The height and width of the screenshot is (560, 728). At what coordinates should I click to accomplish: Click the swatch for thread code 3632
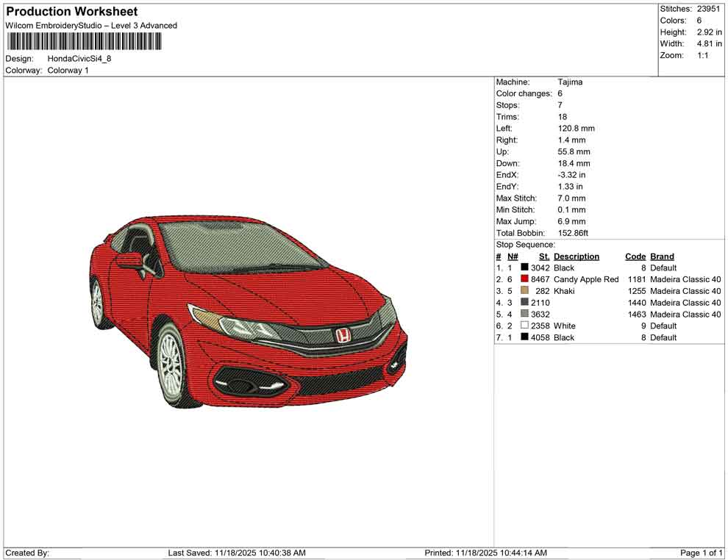click(x=524, y=313)
